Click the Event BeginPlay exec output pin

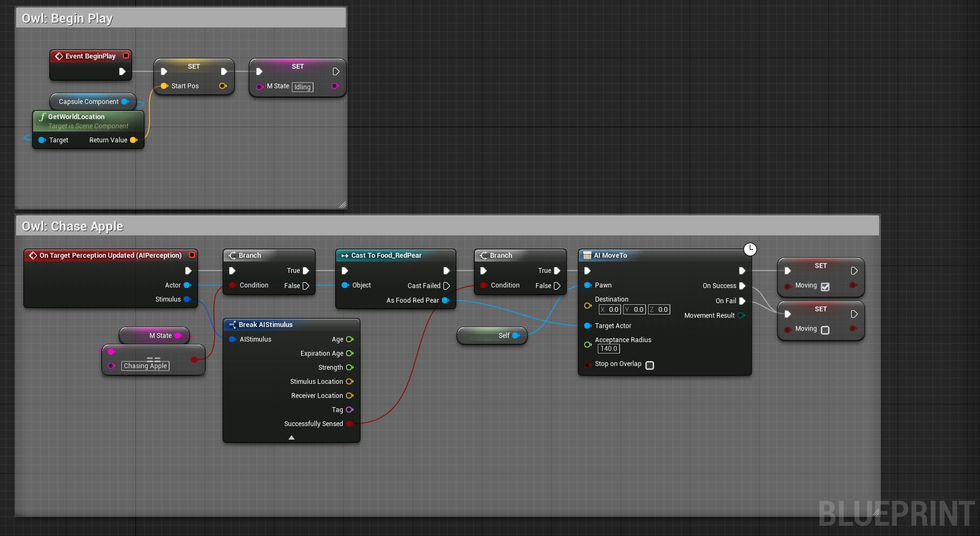pos(122,71)
